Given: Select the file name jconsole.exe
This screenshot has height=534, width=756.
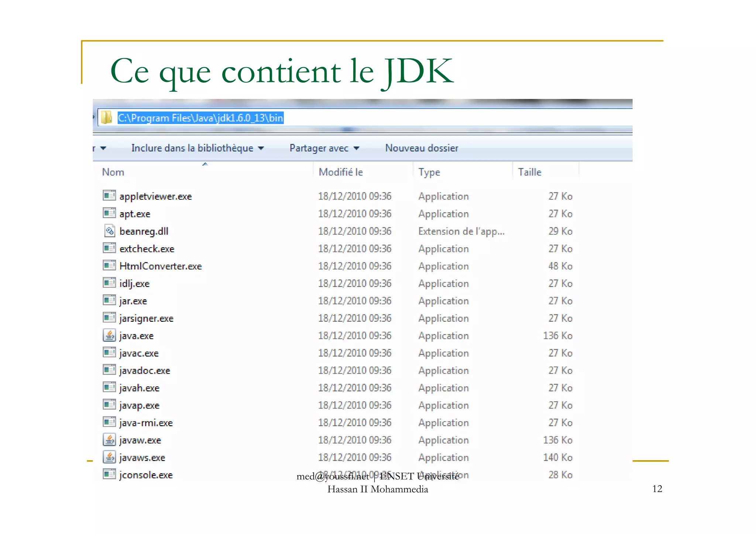Looking at the screenshot, I should (x=146, y=475).
